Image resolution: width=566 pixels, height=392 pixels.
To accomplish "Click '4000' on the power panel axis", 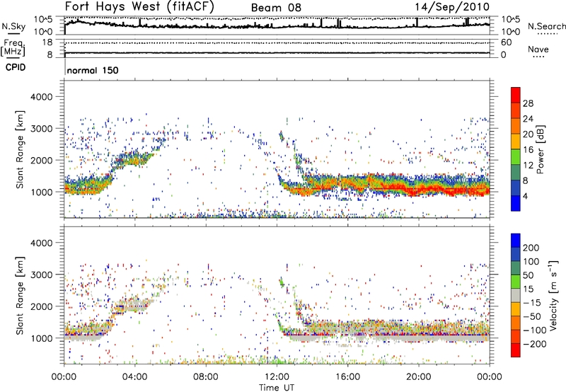I will pos(41,97).
